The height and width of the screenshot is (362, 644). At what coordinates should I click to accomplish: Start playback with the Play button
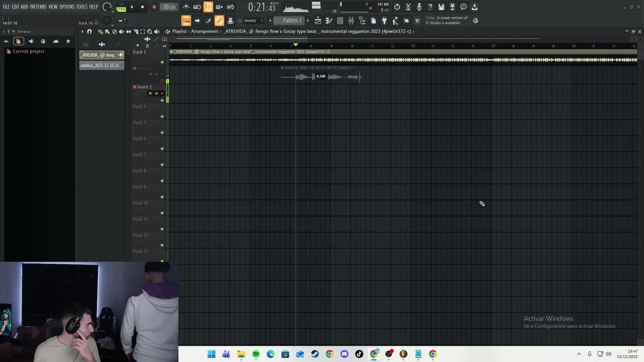click(132, 7)
